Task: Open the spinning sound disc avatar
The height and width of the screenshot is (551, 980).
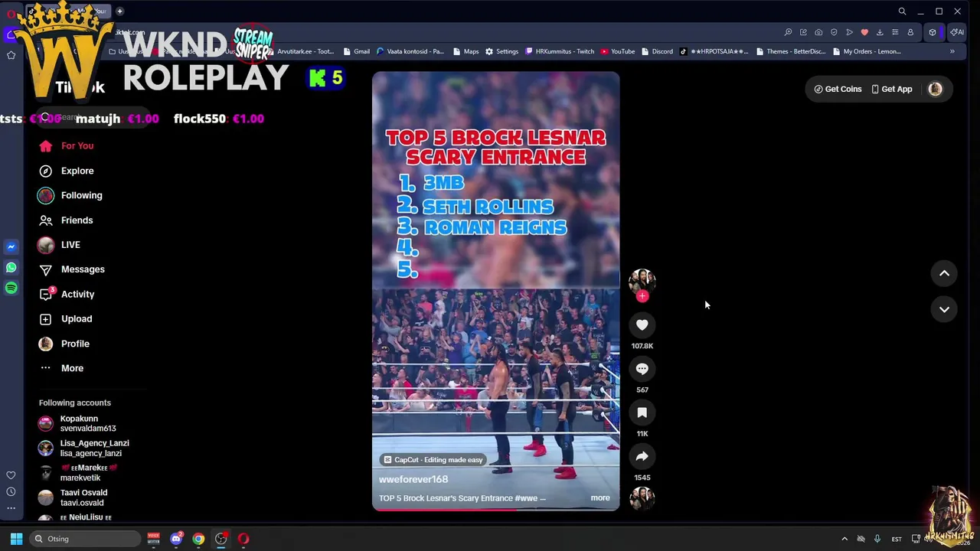Action: [x=642, y=498]
